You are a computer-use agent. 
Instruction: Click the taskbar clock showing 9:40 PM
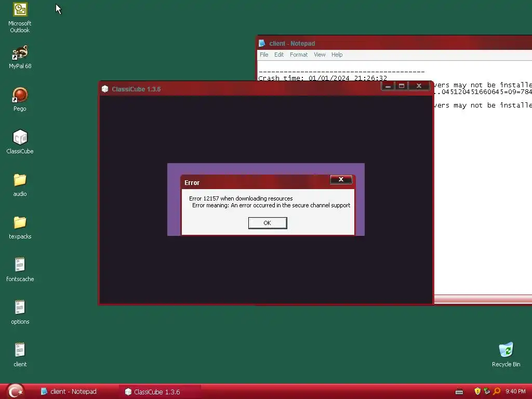[515, 392]
